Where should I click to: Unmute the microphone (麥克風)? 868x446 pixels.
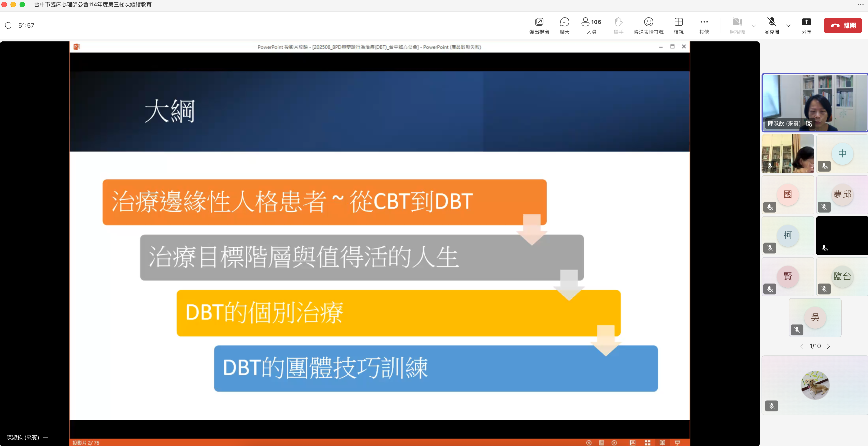[772, 26]
